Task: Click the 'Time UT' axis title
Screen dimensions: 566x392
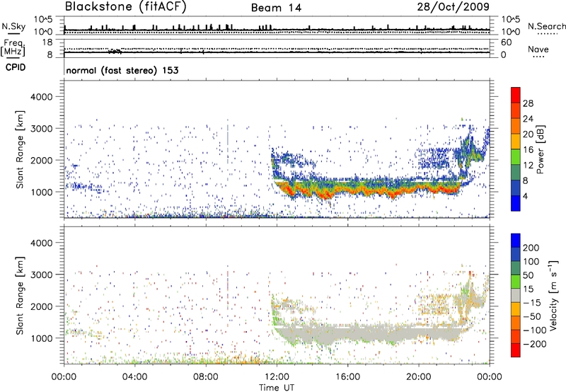Action: [277, 388]
